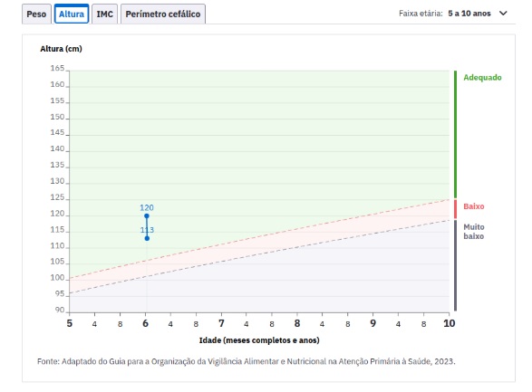Switch to the IMC tab

pos(104,14)
